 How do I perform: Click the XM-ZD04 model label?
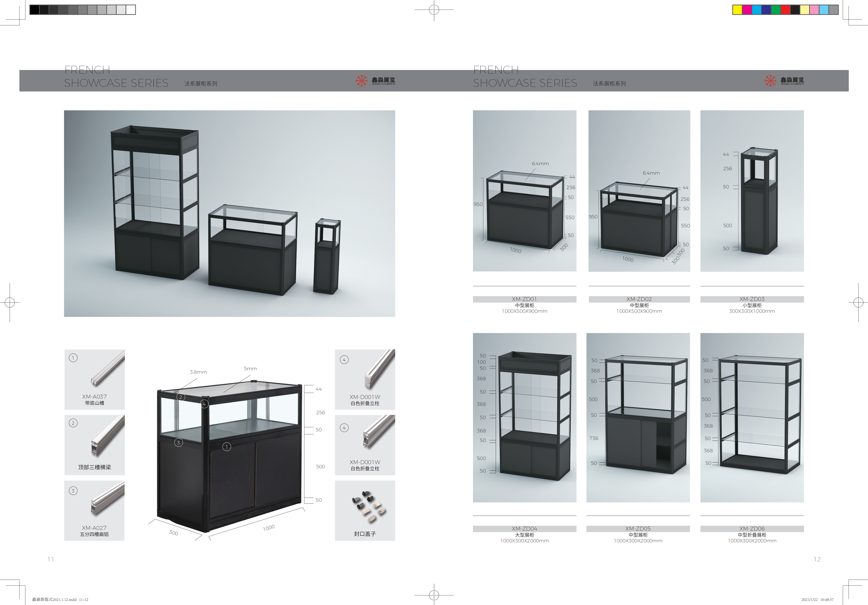(524, 529)
